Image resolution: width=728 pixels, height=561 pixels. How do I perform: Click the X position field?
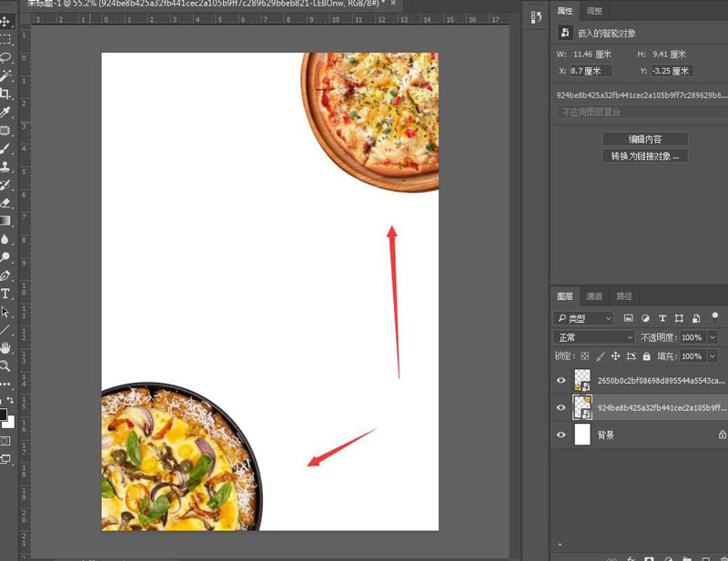(x=591, y=71)
